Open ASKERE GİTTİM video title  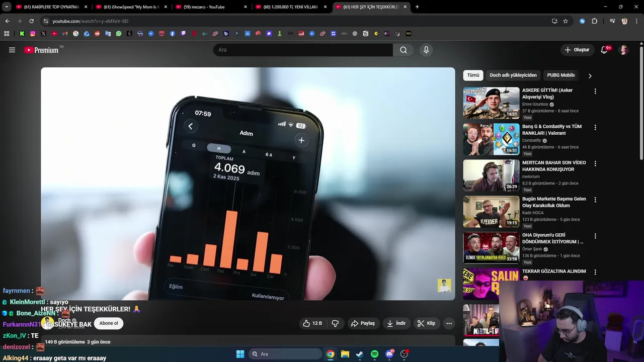pos(547,94)
